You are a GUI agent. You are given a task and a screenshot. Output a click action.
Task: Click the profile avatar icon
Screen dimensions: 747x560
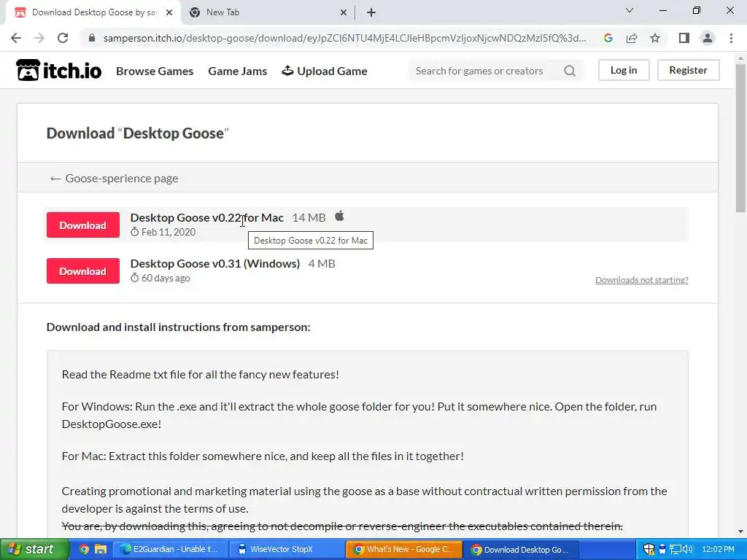click(x=708, y=38)
